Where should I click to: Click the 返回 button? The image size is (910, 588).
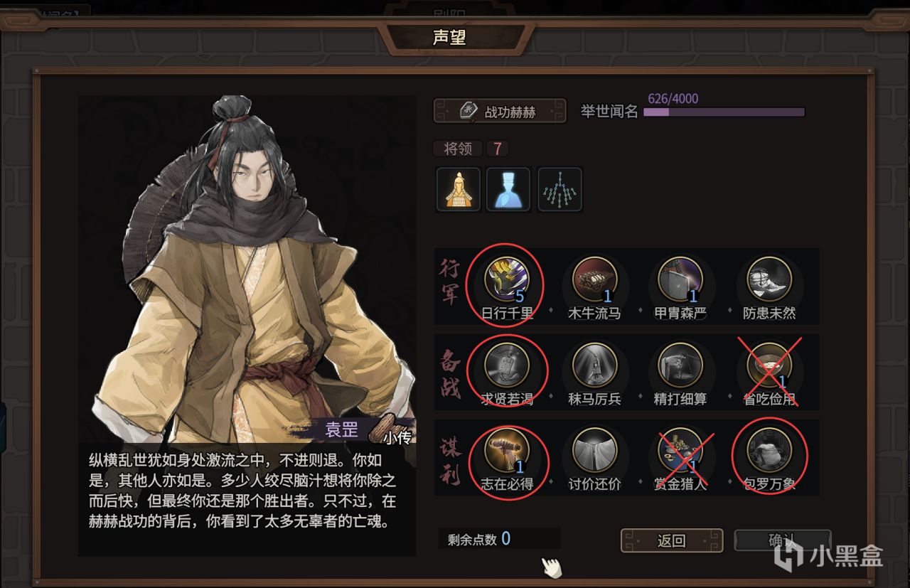tap(672, 540)
